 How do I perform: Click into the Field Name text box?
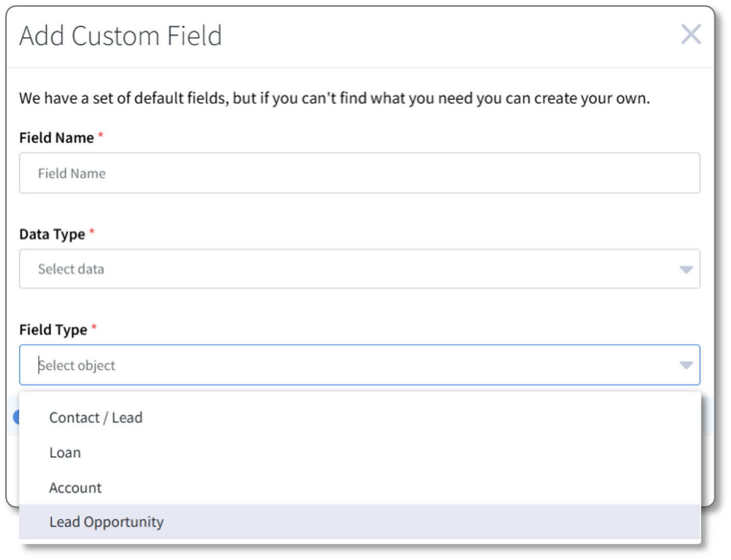click(x=360, y=173)
